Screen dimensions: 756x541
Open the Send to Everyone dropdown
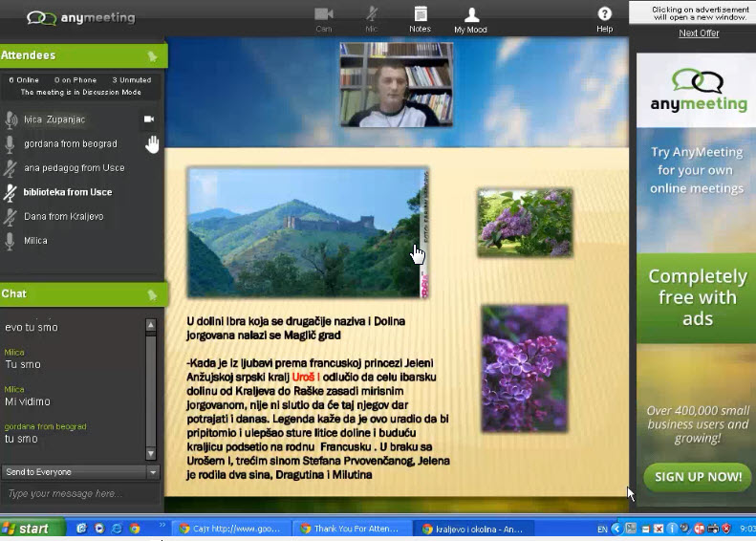point(152,472)
